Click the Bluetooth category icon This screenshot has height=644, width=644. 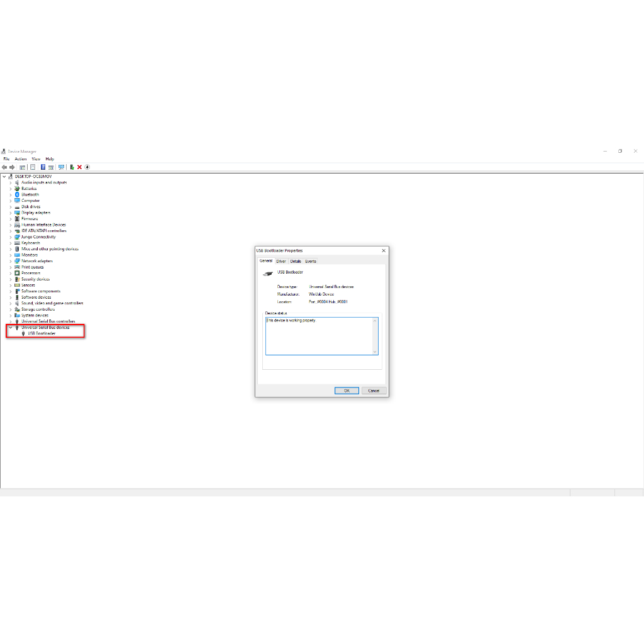click(x=17, y=194)
